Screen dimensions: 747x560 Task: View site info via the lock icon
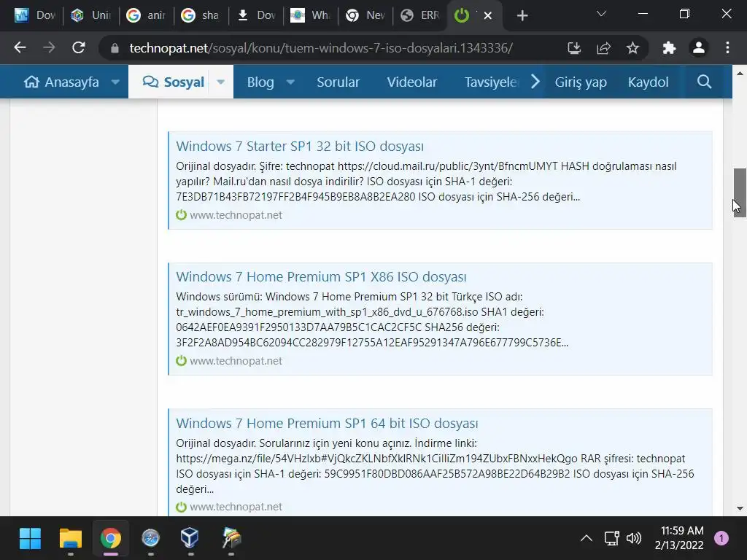tap(115, 48)
